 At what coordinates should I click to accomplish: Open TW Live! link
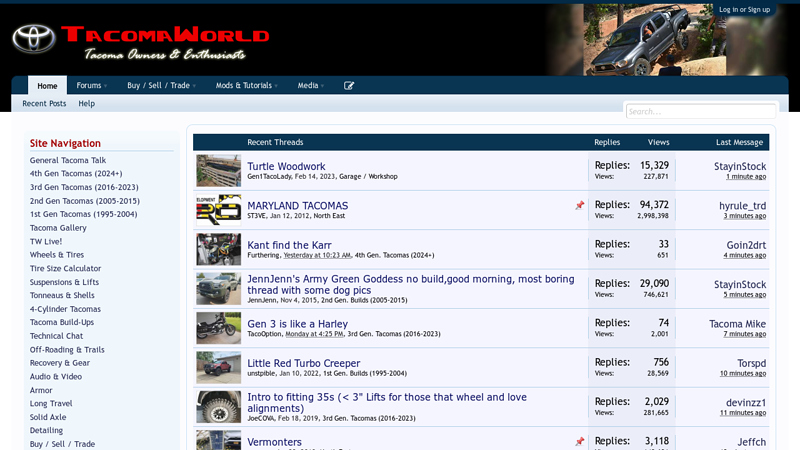point(46,241)
